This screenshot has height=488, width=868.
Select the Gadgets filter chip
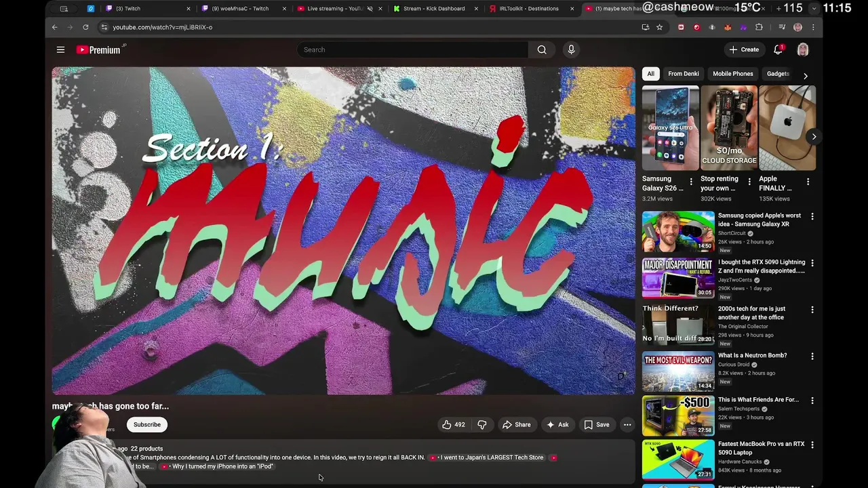(x=778, y=74)
